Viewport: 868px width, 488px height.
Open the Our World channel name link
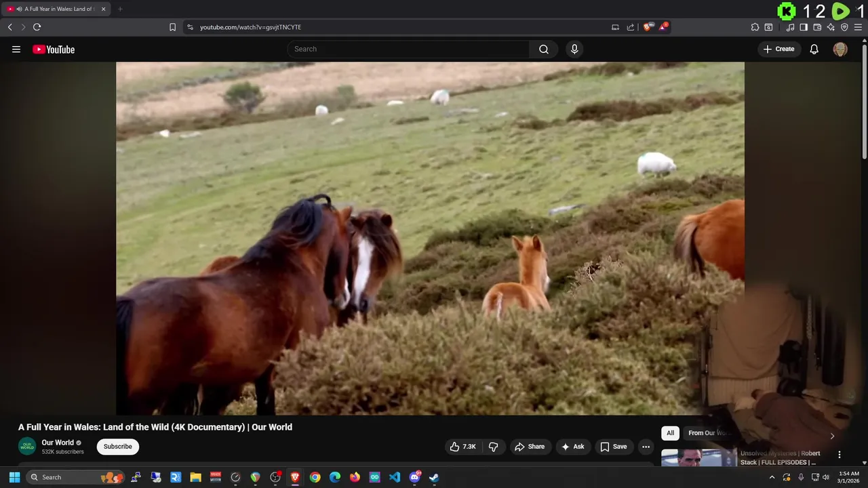[58, 443]
